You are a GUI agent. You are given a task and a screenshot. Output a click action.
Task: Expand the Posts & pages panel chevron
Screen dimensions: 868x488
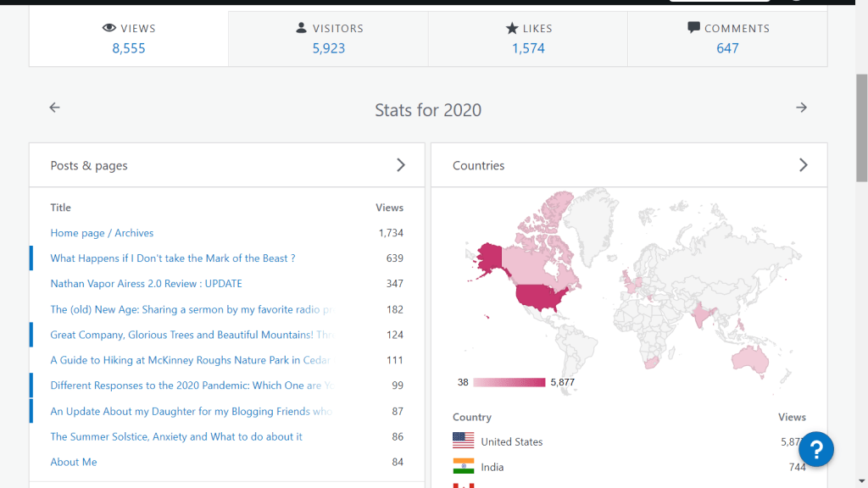coord(401,165)
